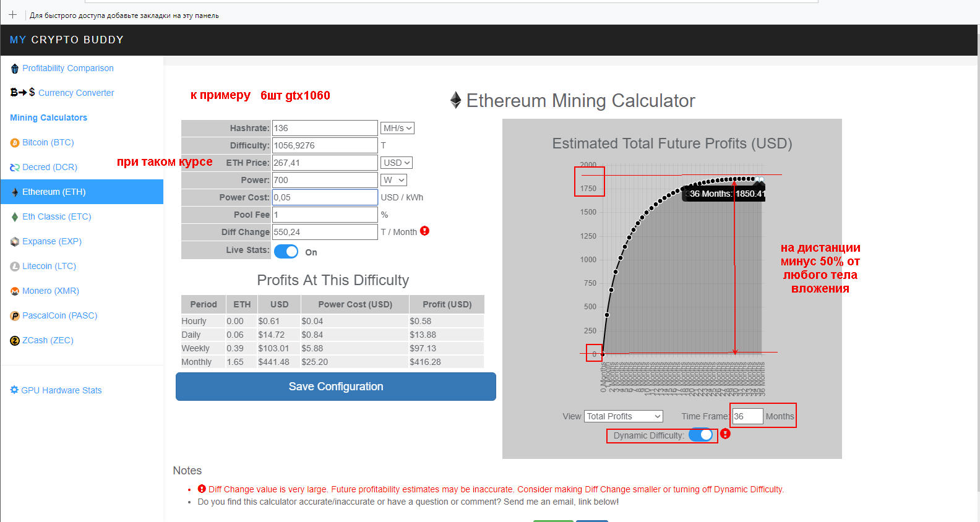
Task: Click the ZCash icon in the sidebar
Action: point(15,341)
